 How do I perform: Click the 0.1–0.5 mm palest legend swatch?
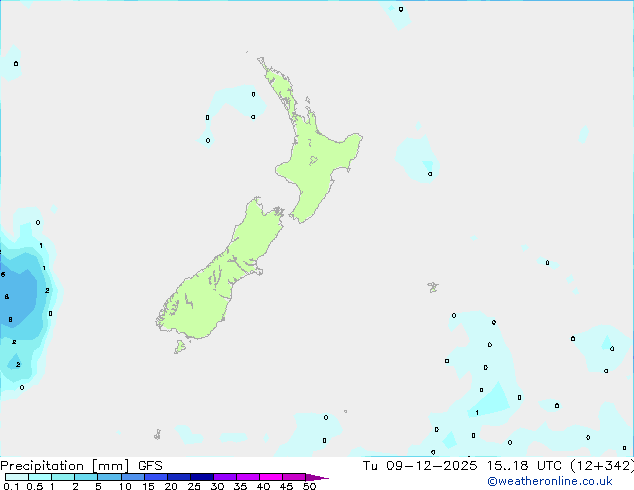(17, 477)
